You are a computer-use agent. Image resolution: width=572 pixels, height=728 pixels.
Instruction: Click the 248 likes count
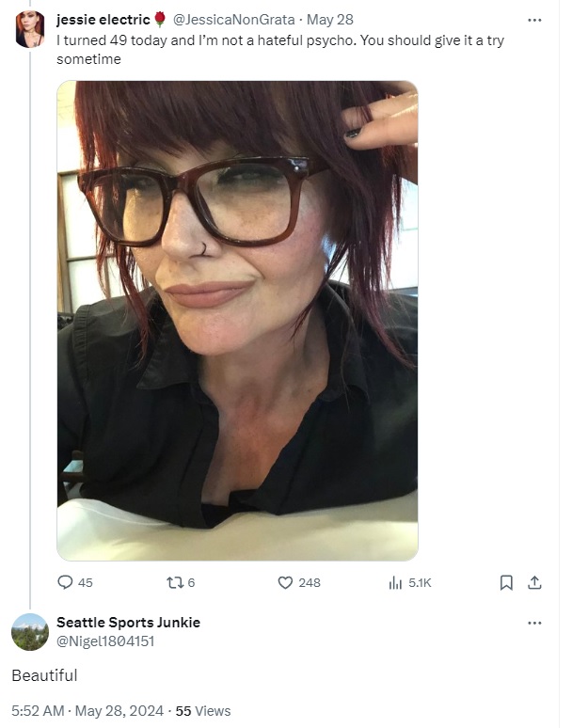(310, 582)
